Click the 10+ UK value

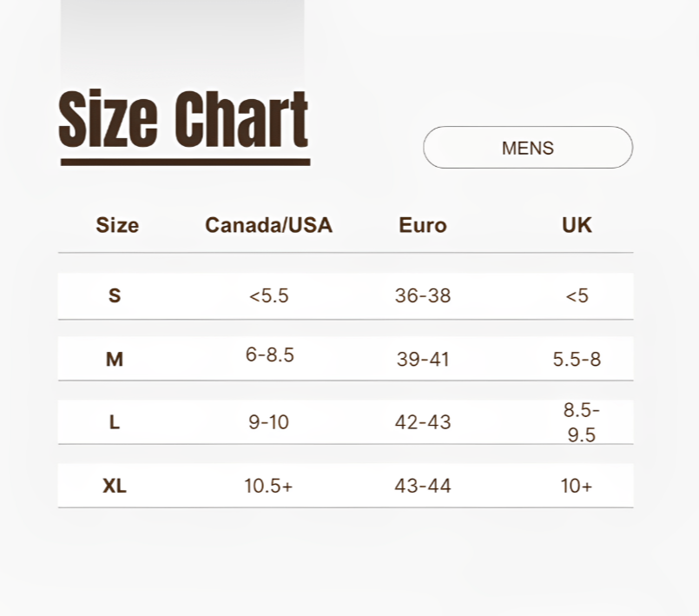click(x=577, y=486)
